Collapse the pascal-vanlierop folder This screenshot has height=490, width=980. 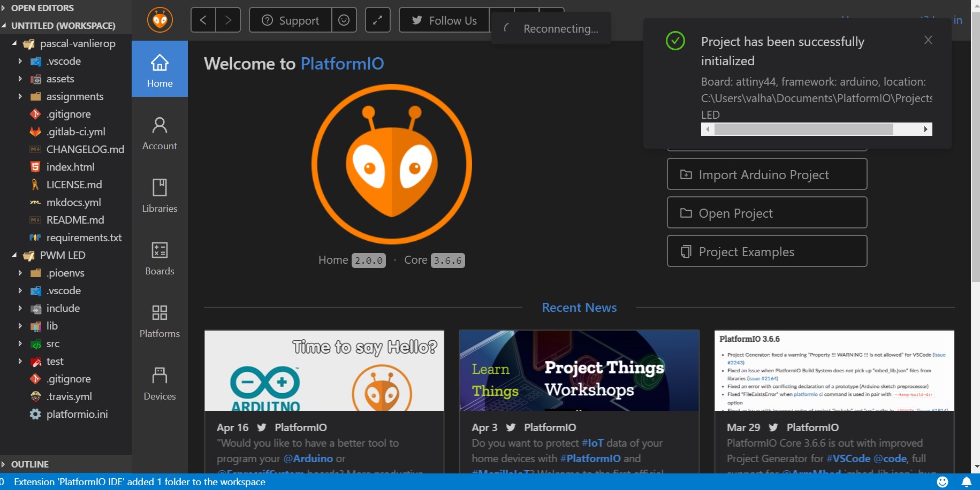[14, 43]
